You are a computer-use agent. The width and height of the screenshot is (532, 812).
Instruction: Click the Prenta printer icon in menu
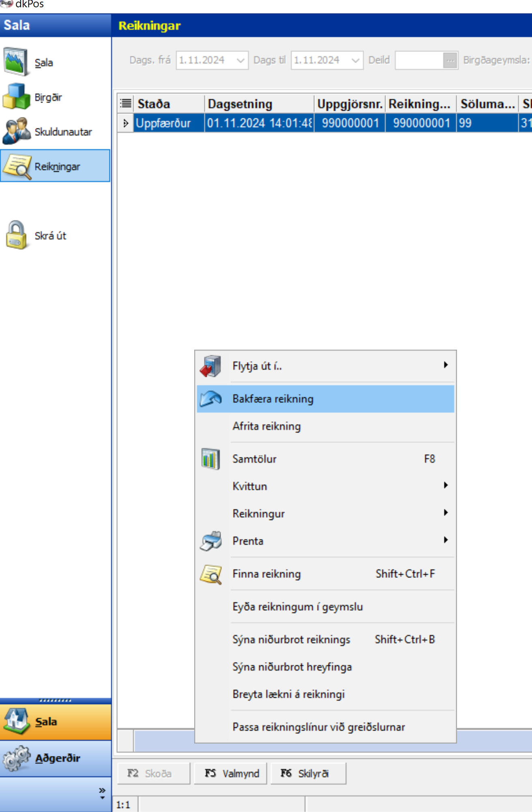click(210, 541)
